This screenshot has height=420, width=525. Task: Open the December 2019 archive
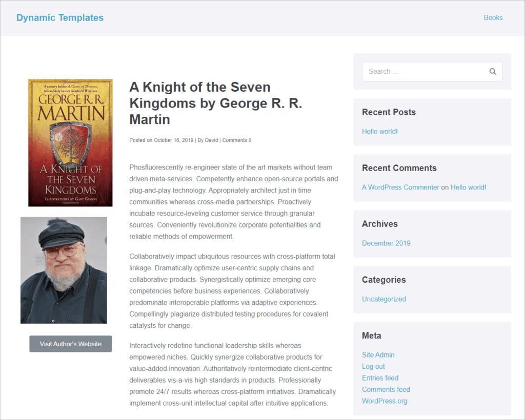pyautogui.click(x=386, y=243)
